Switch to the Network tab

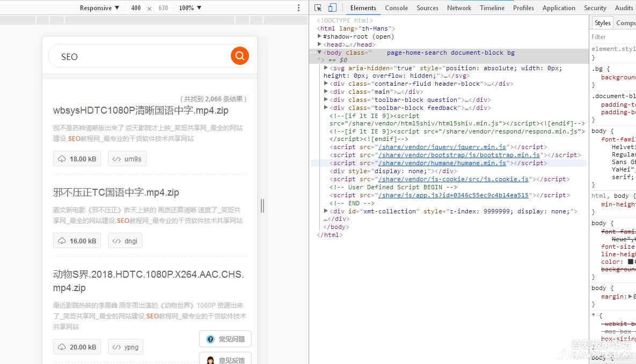[x=459, y=8]
